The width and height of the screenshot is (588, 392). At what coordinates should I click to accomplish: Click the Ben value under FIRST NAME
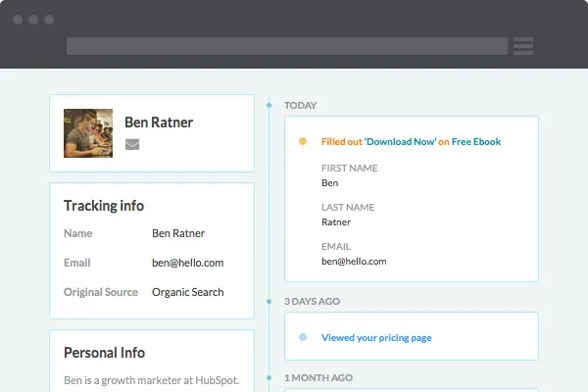click(329, 183)
